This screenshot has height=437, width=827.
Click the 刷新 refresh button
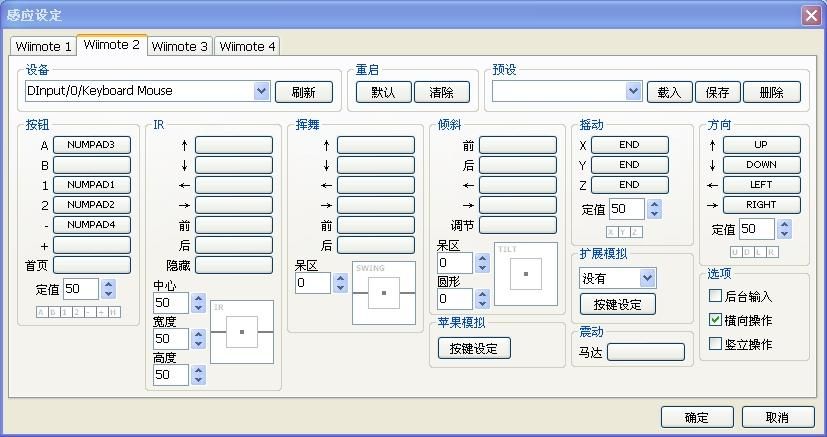click(x=304, y=92)
